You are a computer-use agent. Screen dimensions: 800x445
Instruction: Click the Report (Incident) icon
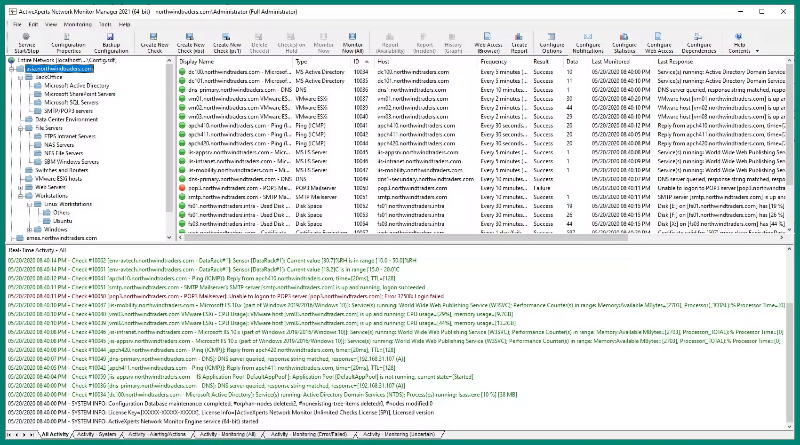click(424, 37)
